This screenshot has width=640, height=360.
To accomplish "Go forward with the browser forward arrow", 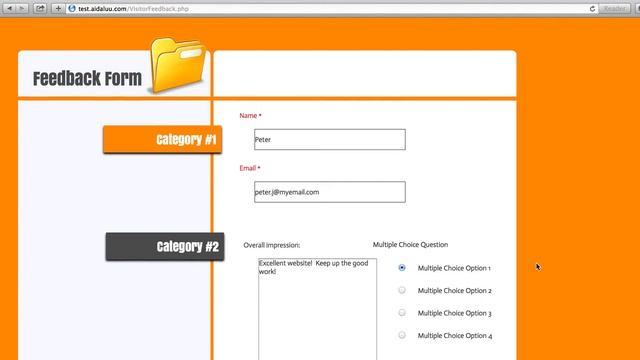I will [x=22, y=8].
